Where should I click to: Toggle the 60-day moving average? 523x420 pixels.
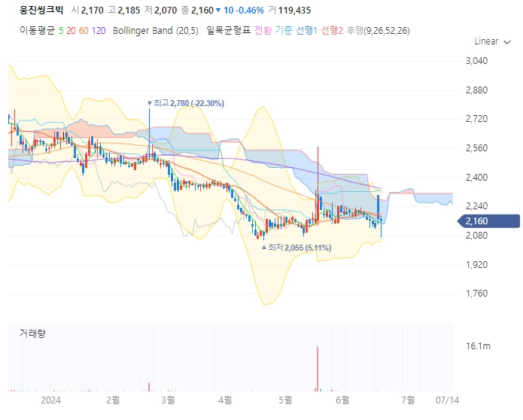(84, 31)
